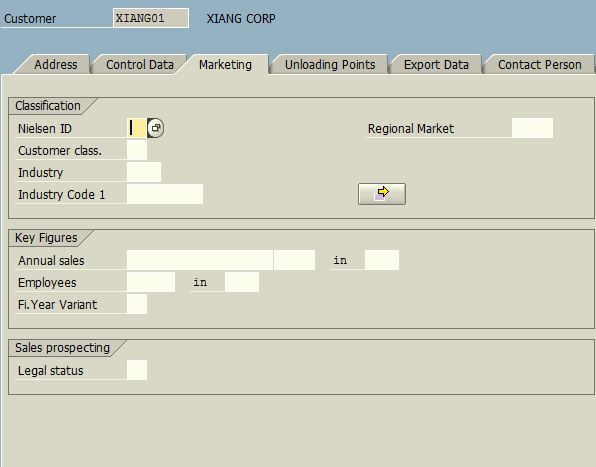Viewport: 596px width, 467px height.
Task: Click the Industry Code 1 label
Action: pyautogui.click(x=61, y=195)
